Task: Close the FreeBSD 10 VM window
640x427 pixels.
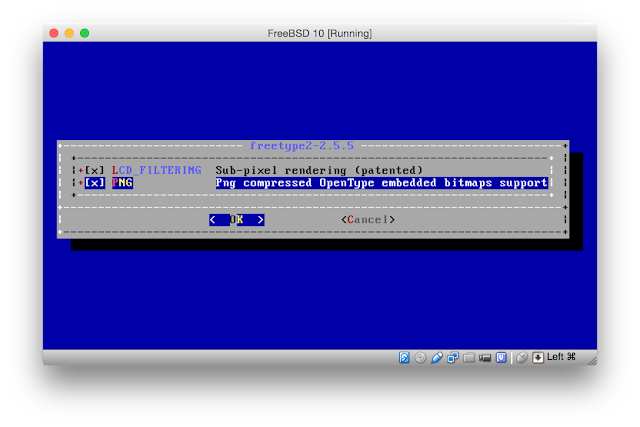Action: click(x=53, y=33)
